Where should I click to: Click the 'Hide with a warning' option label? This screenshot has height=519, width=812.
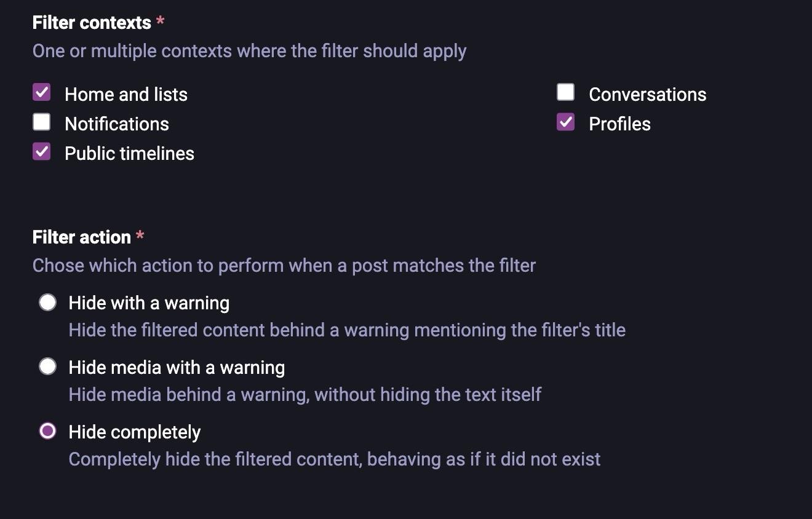pyautogui.click(x=149, y=303)
